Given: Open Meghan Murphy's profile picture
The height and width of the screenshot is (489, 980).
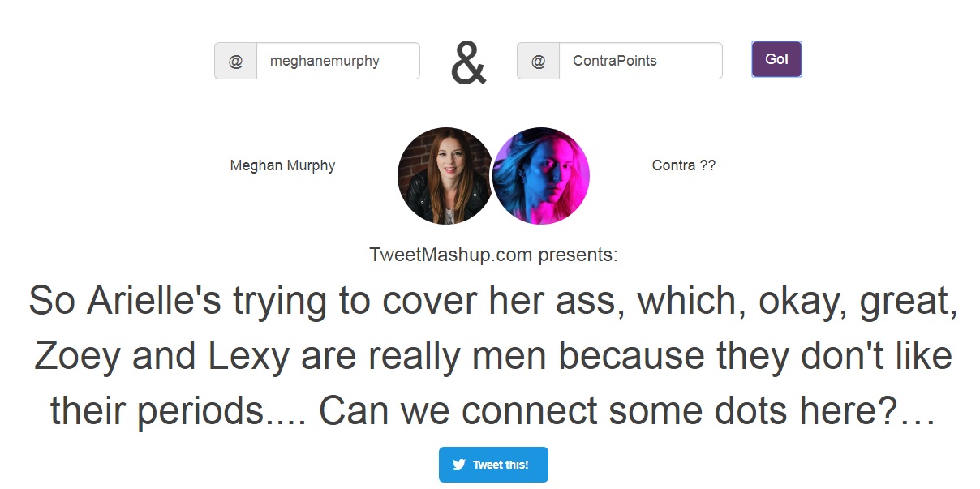Looking at the screenshot, I should [445, 175].
